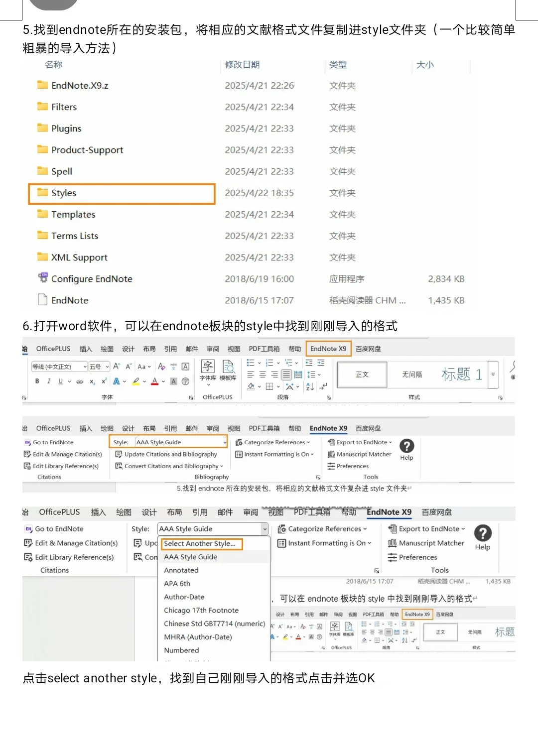
Task: Click the paragraph Shading paint bucket button
Action: [251, 386]
